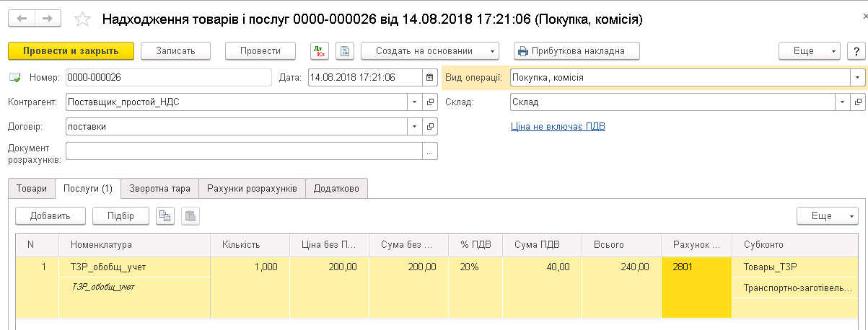The width and height of the screenshot is (868, 330).
Task: Add document to favorites with star
Action: 84,19
